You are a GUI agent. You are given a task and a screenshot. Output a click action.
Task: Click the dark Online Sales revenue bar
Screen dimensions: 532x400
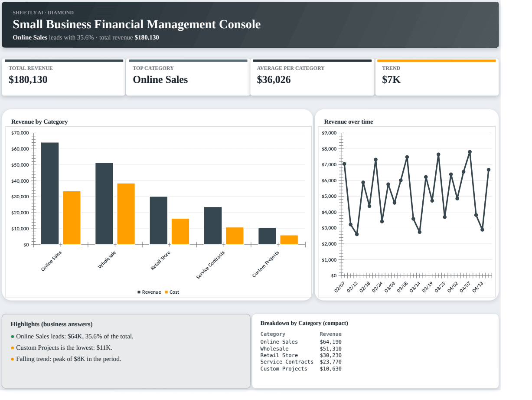coord(50,193)
